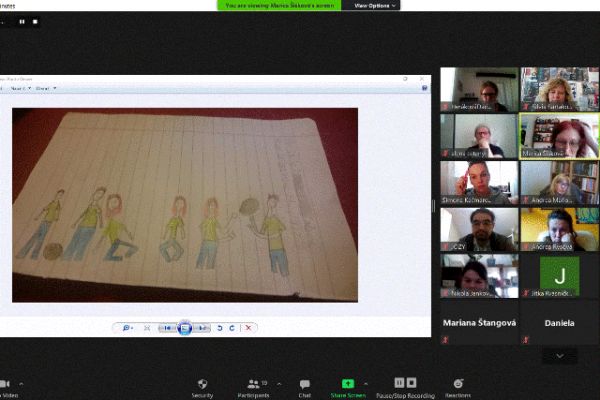600x400 pixels.
Task: Go to next image in photo viewer
Action: pyautogui.click(x=203, y=327)
